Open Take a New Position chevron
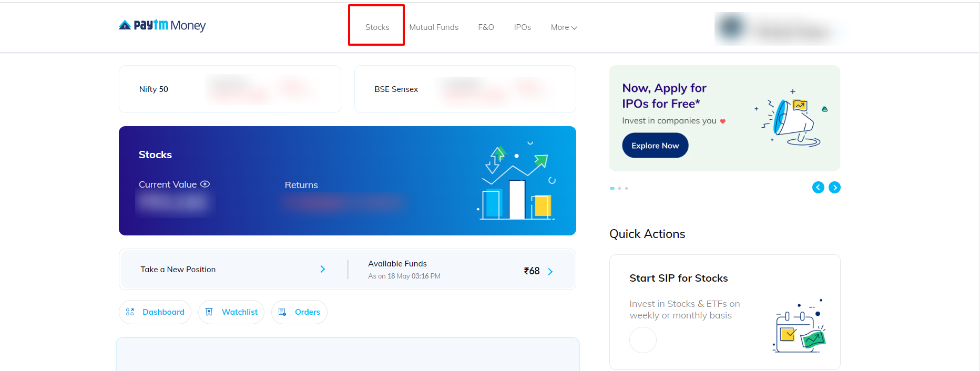This screenshot has width=980, height=371. pos(322,269)
